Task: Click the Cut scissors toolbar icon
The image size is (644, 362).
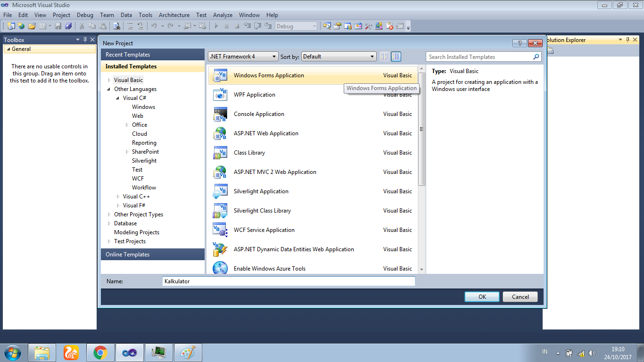Action: [82, 26]
